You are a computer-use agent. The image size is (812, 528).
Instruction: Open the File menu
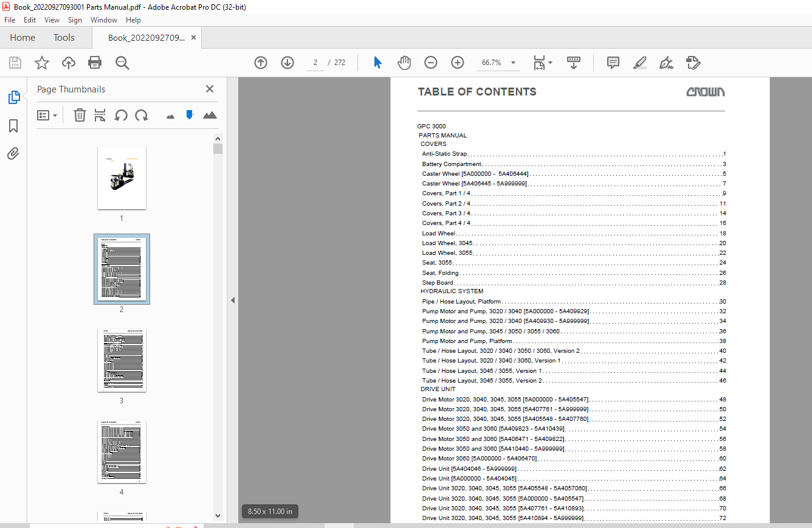[10, 20]
